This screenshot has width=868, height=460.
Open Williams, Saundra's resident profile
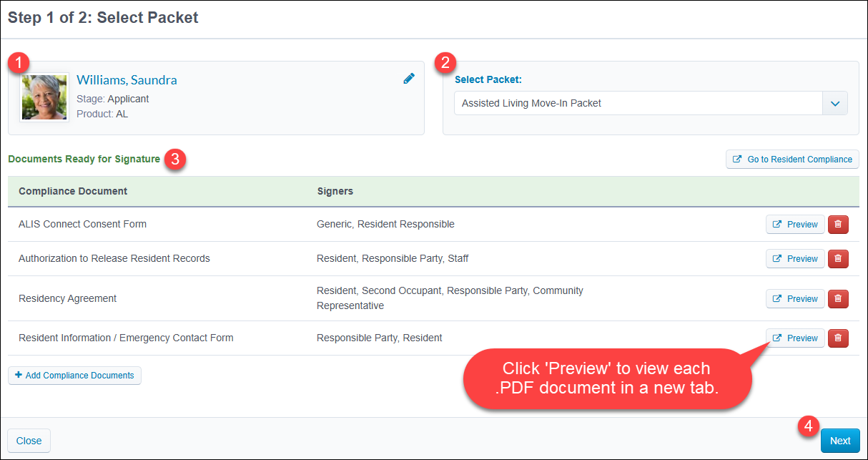[127, 79]
